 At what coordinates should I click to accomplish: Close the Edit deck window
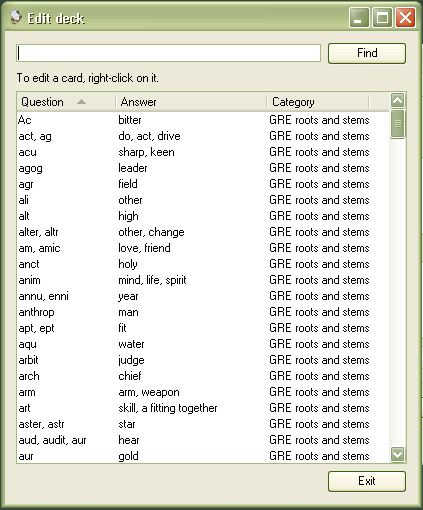click(405, 18)
